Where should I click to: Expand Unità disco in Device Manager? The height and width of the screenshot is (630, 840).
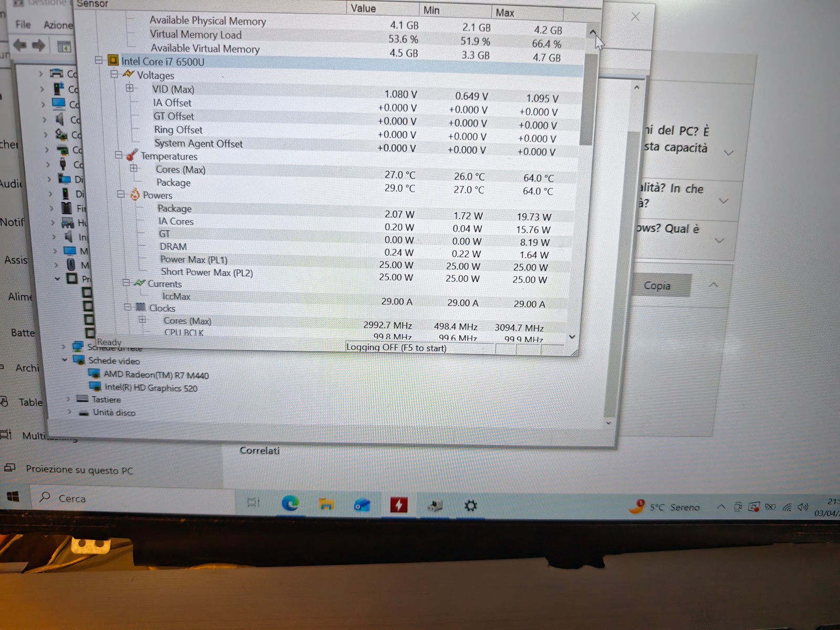(x=69, y=412)
